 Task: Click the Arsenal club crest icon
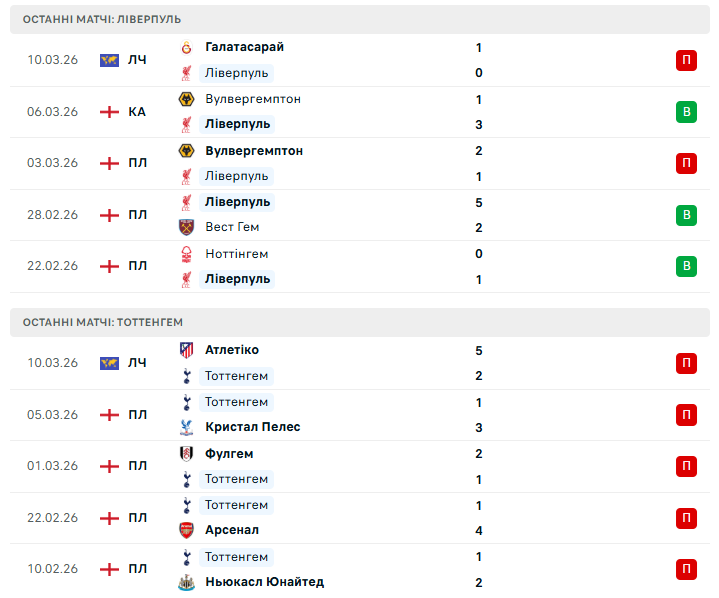(186, 530)
